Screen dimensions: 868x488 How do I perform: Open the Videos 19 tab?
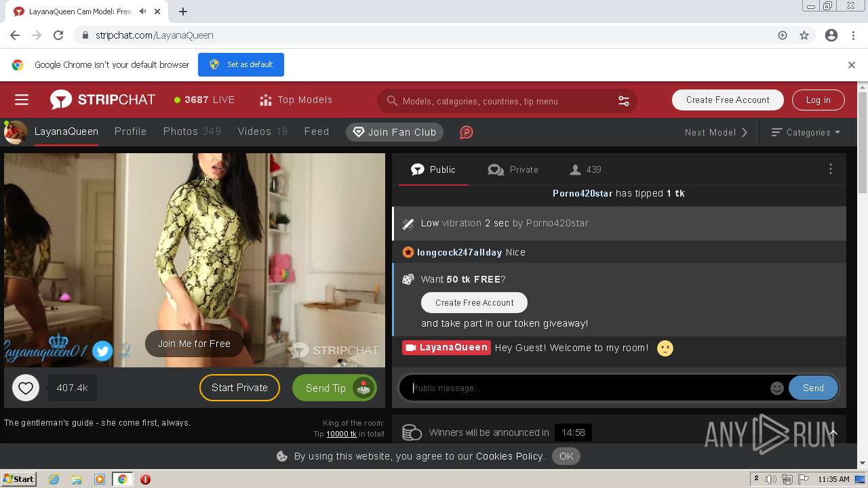(x=262, y=131)
